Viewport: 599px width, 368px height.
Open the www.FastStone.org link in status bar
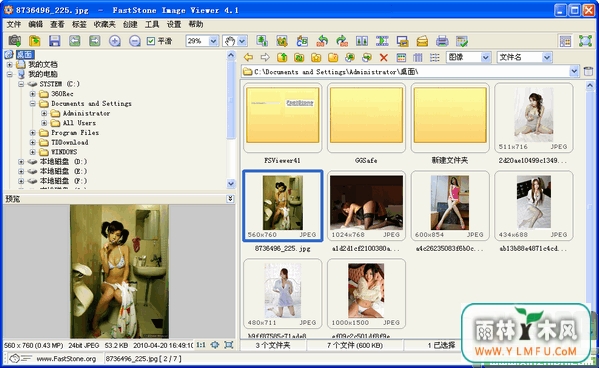pos(66,359)
